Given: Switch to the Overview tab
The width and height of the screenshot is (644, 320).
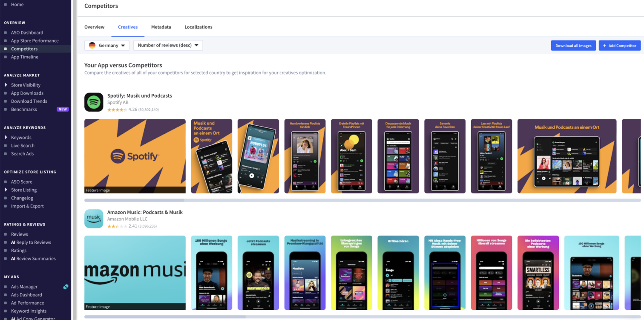Looking at the screenshot, I should (94, 27).
